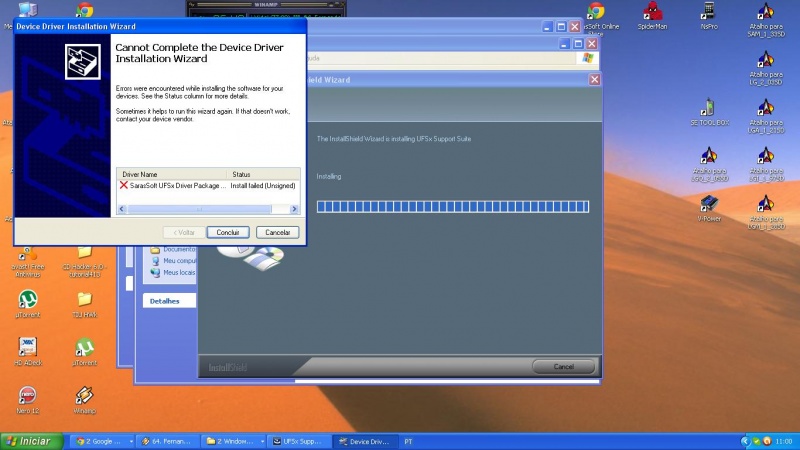Open the TBJ HWk folder
This screenshot has width=800, height=450.
pos(85,304)
